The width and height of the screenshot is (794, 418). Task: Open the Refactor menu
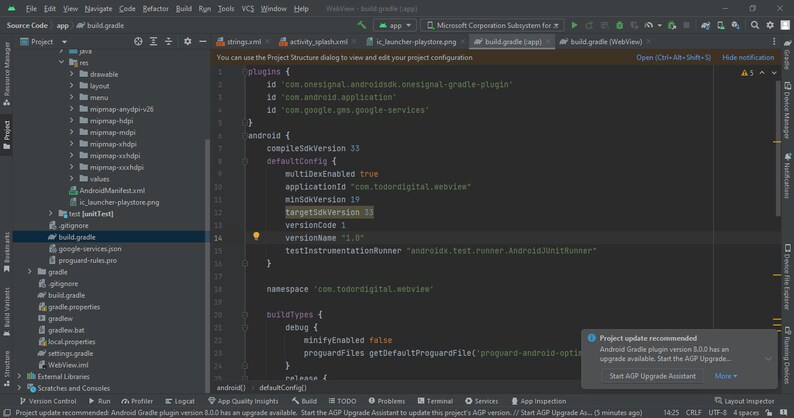(x=155, y=9)
